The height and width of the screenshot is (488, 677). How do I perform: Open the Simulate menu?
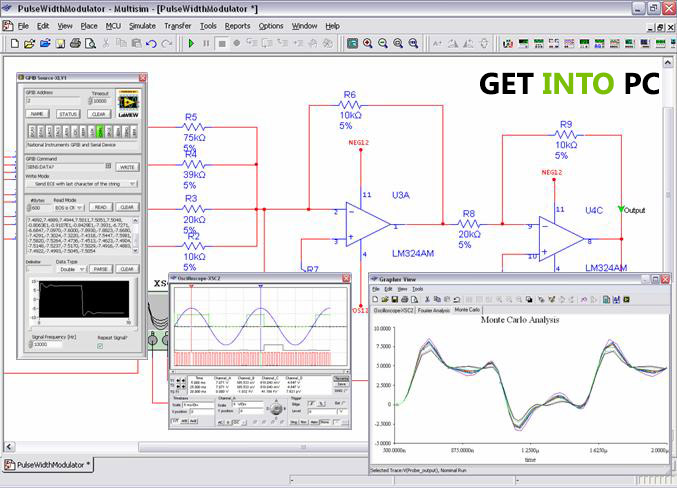pos(142,26)
